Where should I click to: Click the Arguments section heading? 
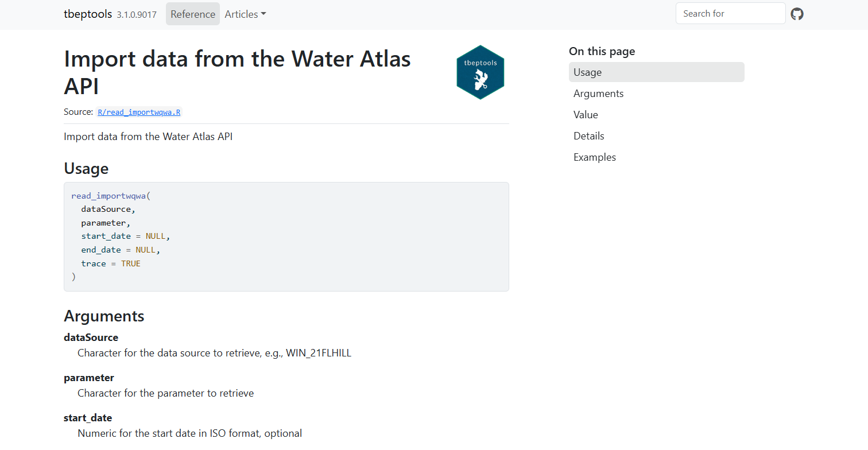pyautogui.click(x=104, y=316)
